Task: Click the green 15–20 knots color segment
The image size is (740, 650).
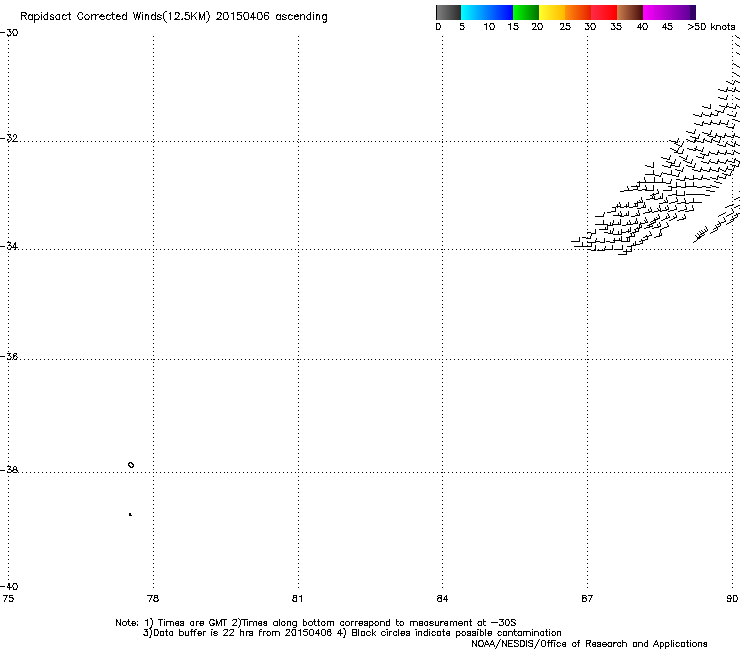Action: tap(526, 12)
